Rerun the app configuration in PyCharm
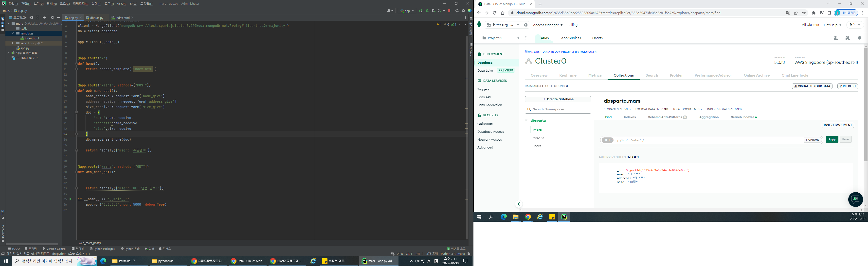The image size is (868, 266). [x=421, y=11]
